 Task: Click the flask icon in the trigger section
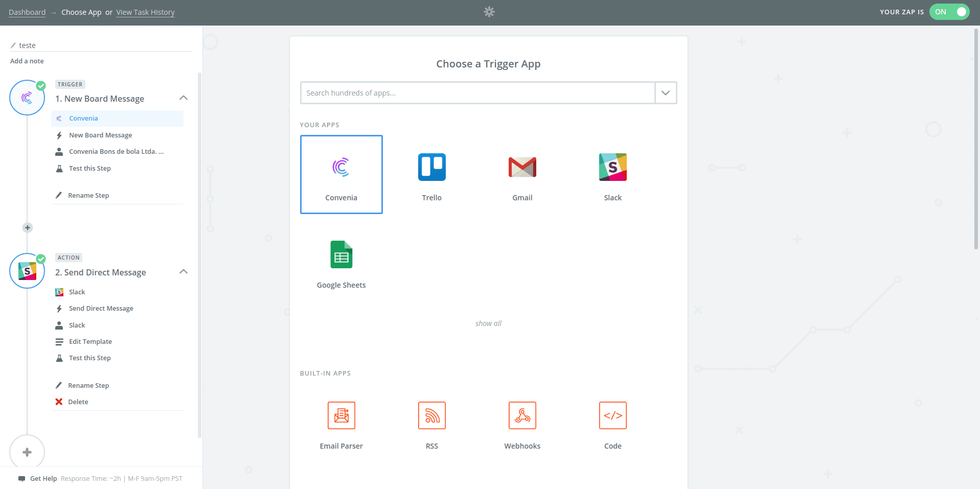[59, 169]
